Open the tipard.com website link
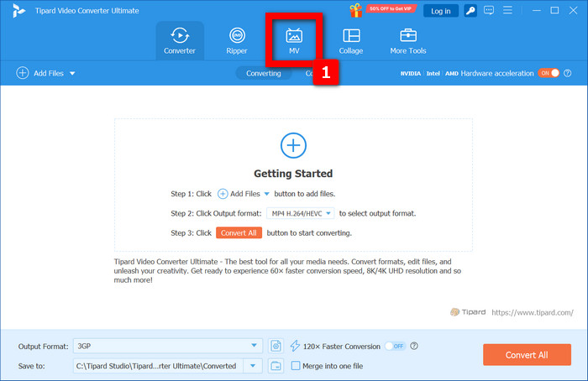 click(532, 312)
